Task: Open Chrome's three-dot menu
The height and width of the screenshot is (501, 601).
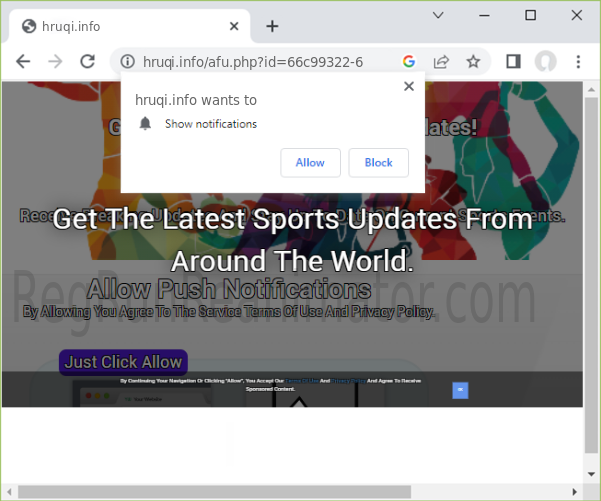Action: (578, 62)
